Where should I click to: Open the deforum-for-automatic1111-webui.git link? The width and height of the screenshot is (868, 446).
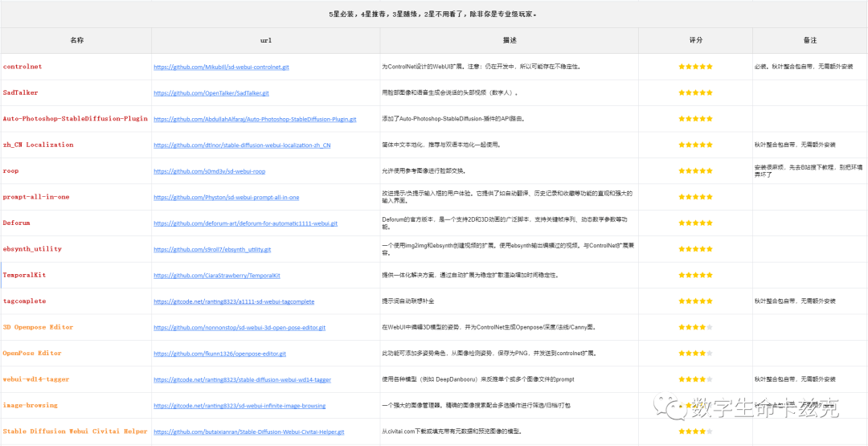246,223
